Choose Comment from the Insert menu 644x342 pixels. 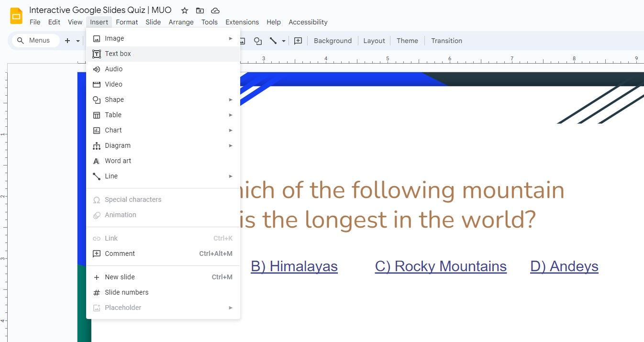click(x=163, y=254)
